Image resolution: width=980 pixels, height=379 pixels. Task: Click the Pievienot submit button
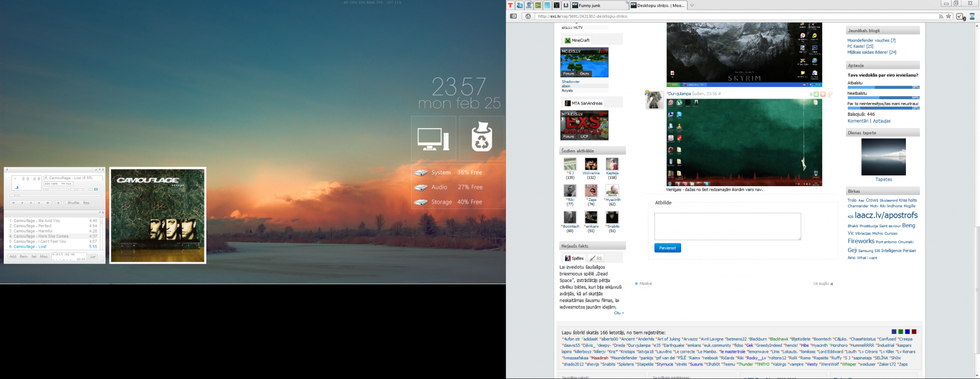tap(667, 248)
